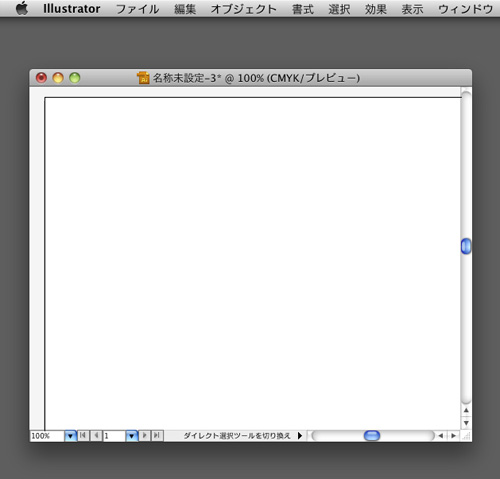
Task: Click horizontal scroll left arrow
Action: [x=441, y=436]
